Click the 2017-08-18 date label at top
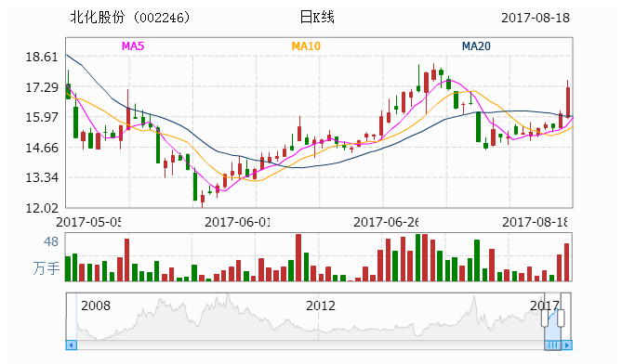This screenshot has width=622, height=364. (x=536, y=18)
